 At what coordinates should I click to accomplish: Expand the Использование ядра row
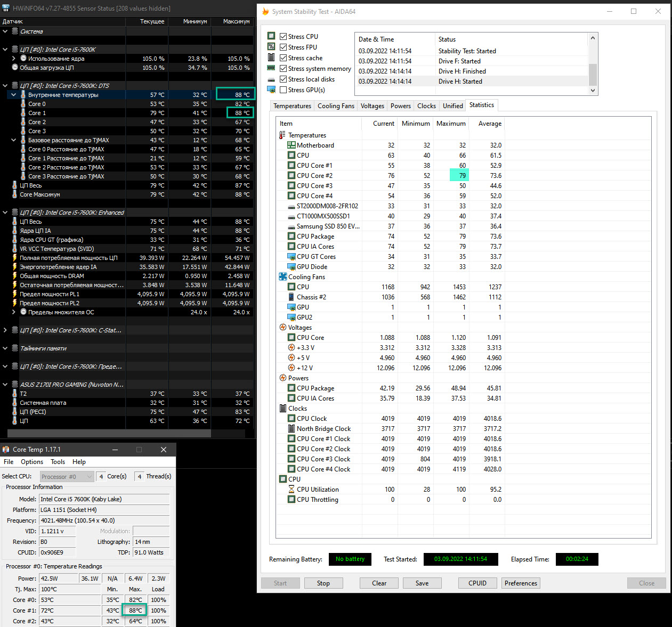point(14,59)
